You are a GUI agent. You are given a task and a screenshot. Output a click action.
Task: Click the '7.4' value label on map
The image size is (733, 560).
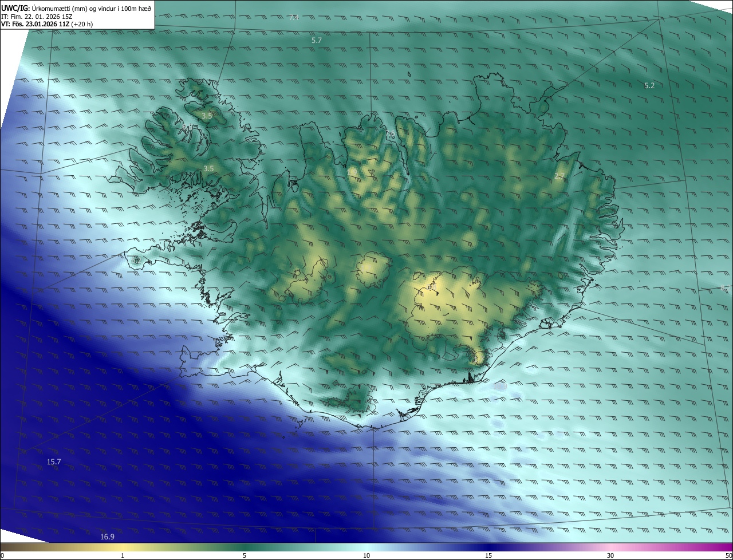point(294,18)
